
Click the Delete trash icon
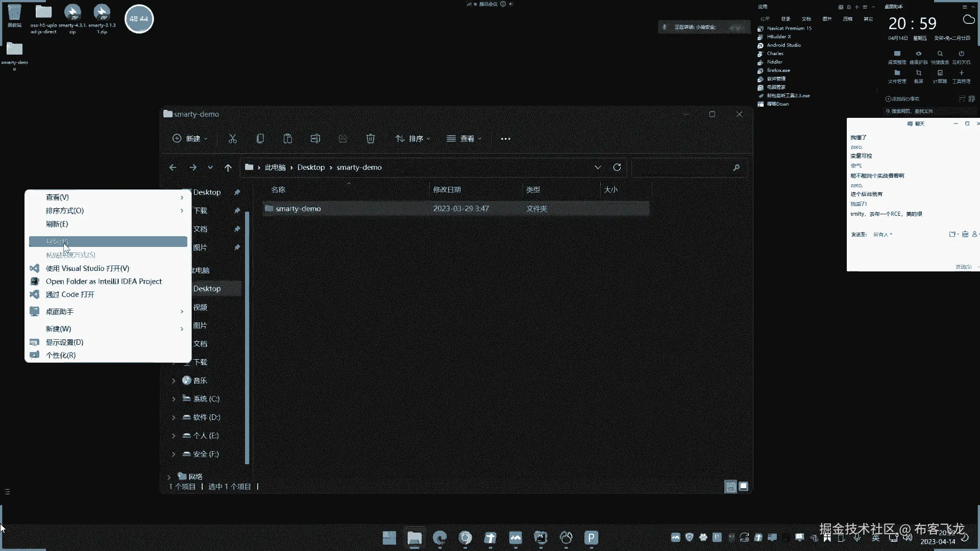point(371,139)
